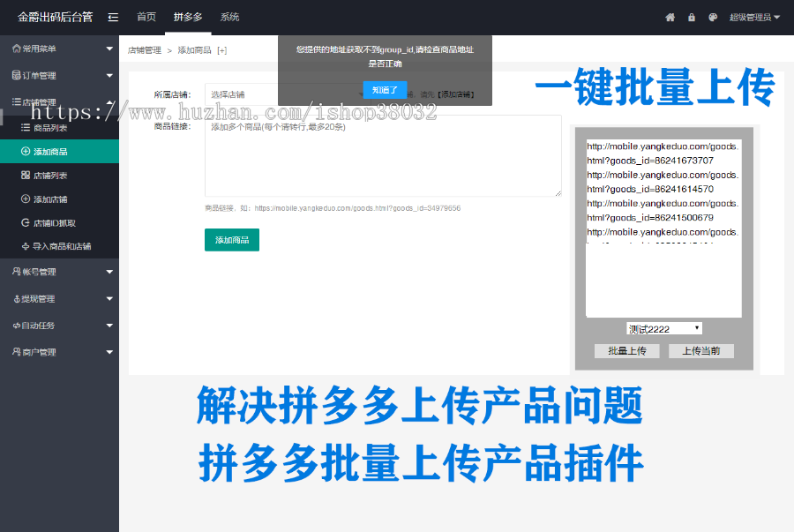This screenshot has height=532, width=794.
Task: Click the 批量上传 button
Action: (627, 351)
